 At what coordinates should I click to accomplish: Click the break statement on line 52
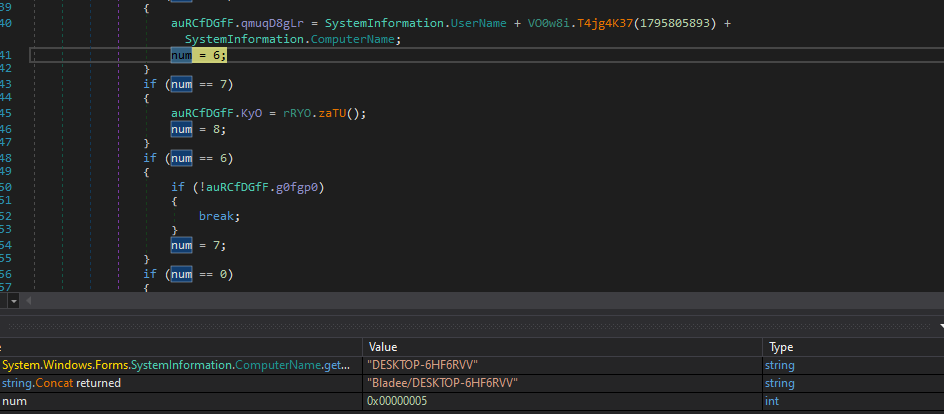[216, 216]
